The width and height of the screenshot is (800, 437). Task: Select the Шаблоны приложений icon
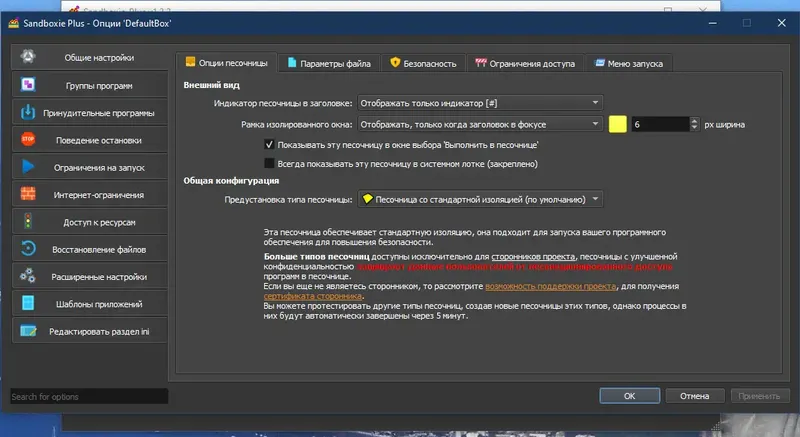[28, 303]
